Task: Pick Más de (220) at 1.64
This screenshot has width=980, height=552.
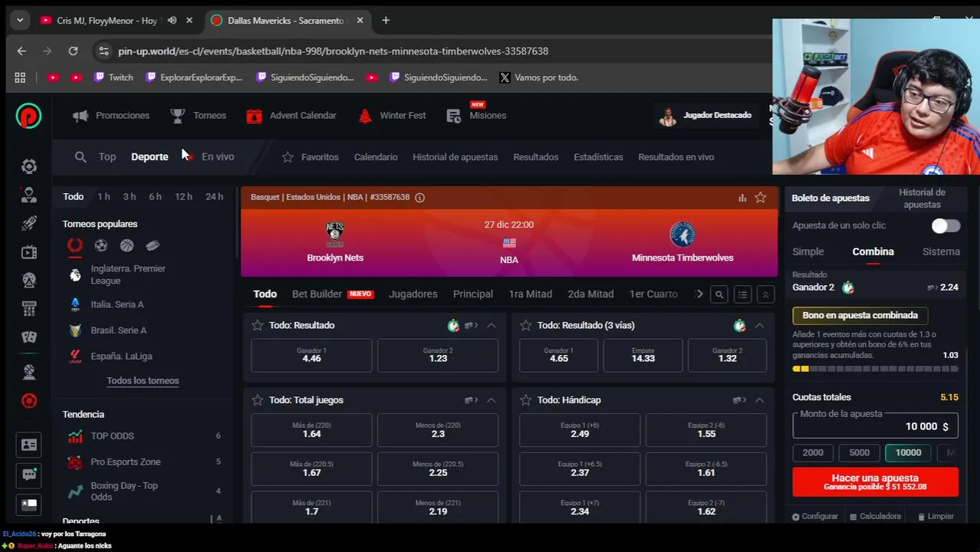Action: [311, 430]
